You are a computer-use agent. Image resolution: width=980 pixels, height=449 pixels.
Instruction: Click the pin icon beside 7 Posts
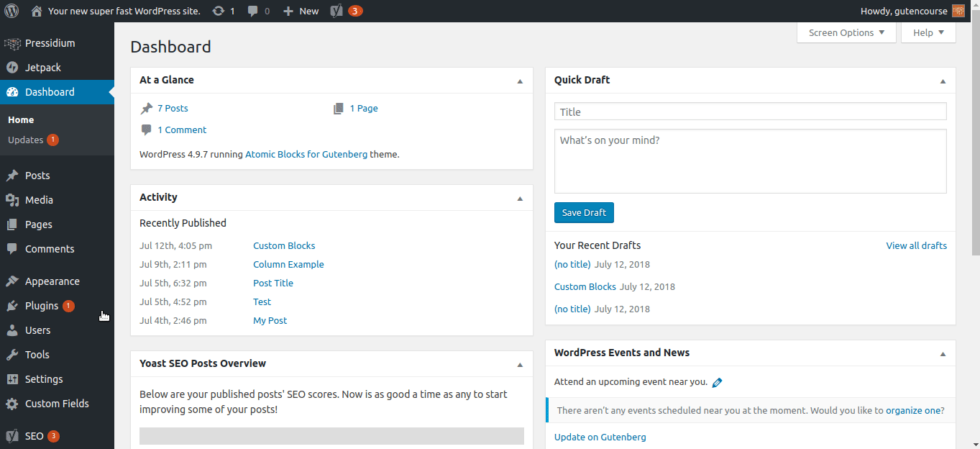146,109
